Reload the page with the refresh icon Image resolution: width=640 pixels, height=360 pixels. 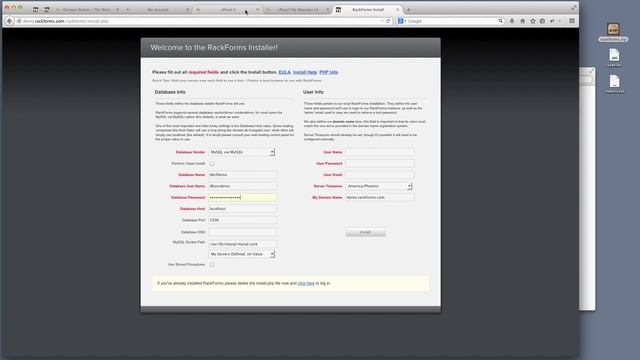tap(388, 21)
